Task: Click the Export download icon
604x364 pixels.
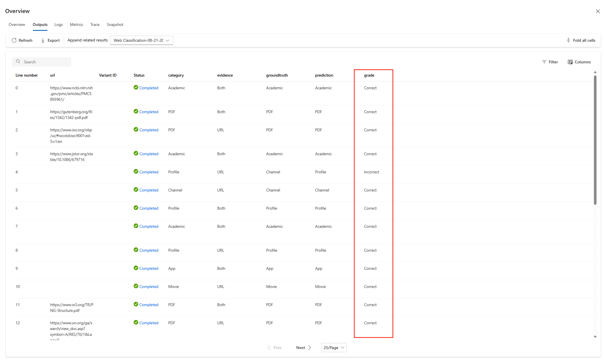Action: pos(43,40)
